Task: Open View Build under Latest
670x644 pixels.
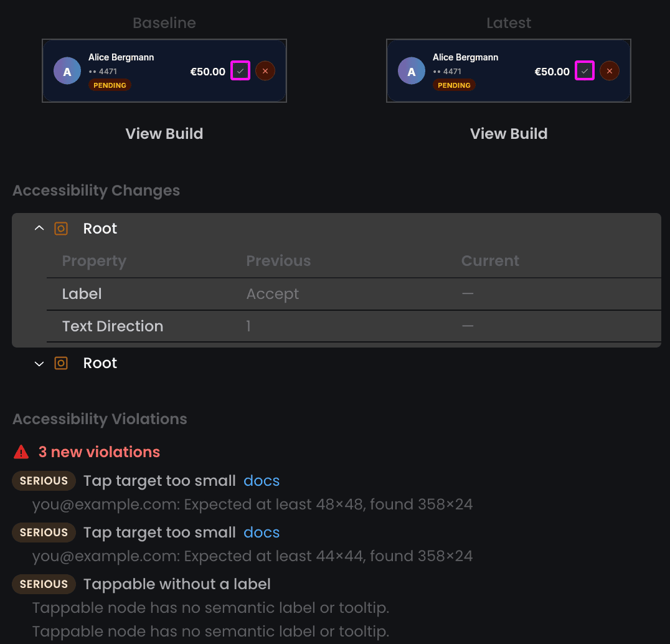Action: pyautogui.click(x=509, y=134)
